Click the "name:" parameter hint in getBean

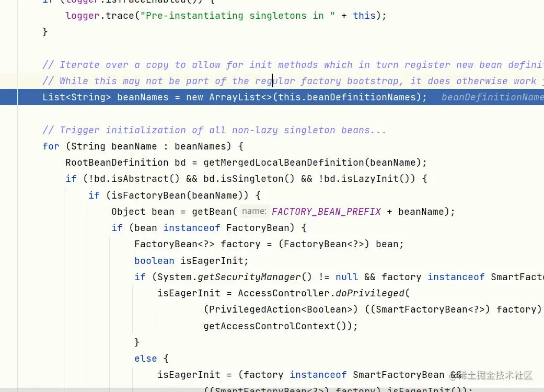[x=254, y=211]
